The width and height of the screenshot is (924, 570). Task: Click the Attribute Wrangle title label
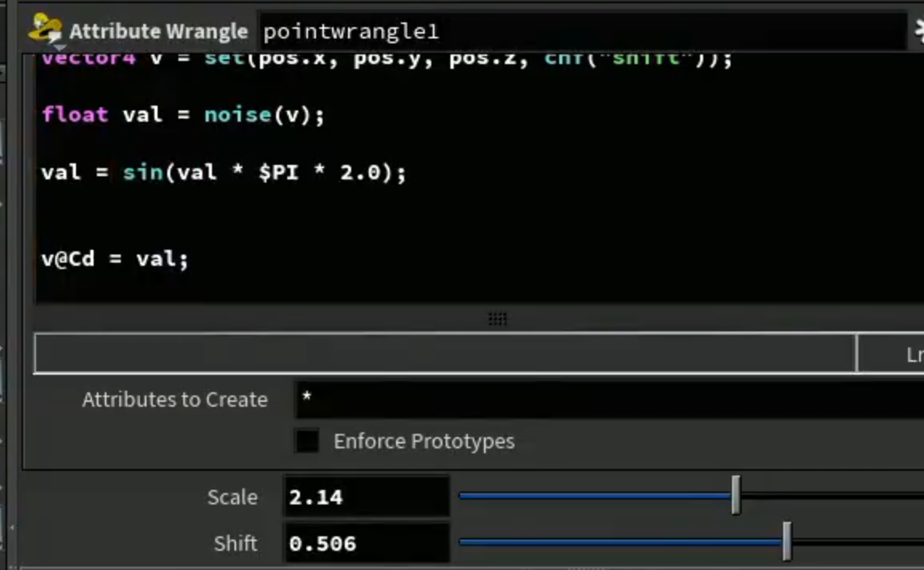[158, 31]
